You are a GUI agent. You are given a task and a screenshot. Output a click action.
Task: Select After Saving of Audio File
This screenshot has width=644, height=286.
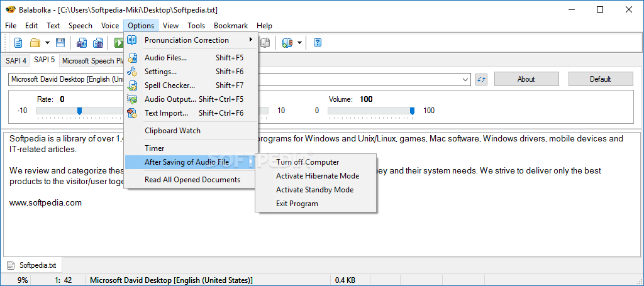pyautogui.click(x=191, y=162)
